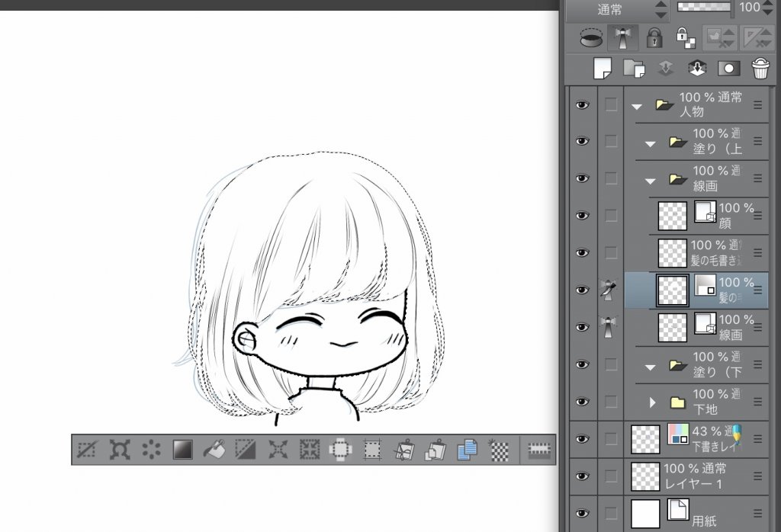Click the Deselect icon in selection launcher

coord(86,450)
